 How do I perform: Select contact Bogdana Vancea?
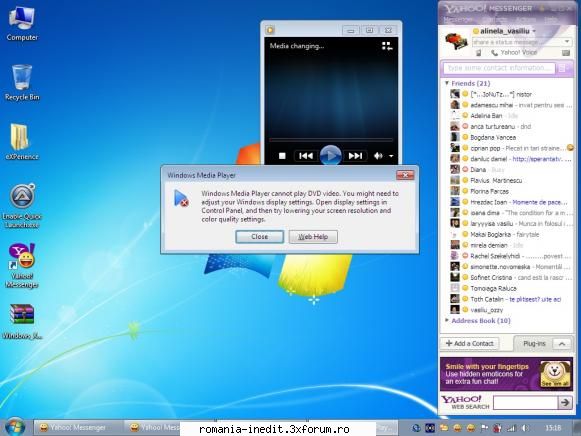(x=510, y=137)
